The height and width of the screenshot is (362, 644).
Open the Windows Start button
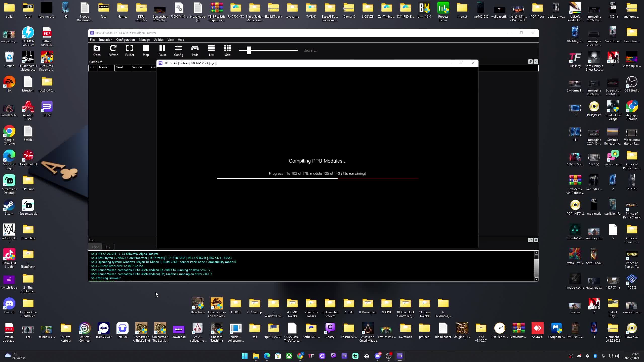pos(245,356)
